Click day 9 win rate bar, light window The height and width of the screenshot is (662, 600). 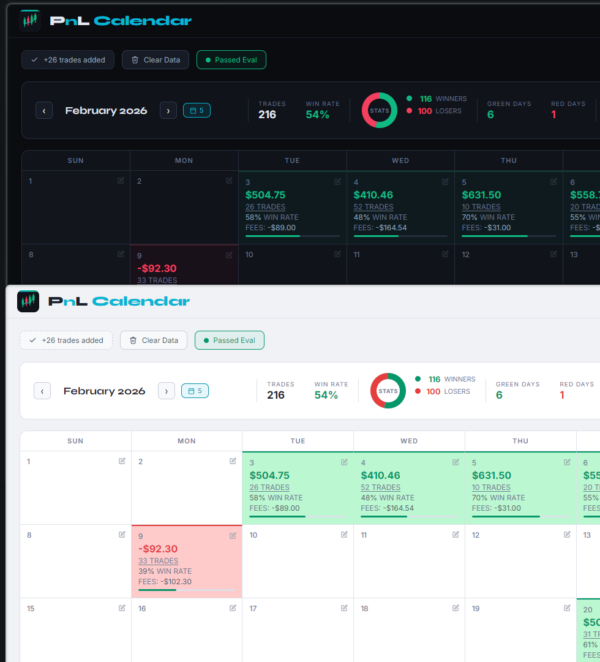[x=187, y=590]
